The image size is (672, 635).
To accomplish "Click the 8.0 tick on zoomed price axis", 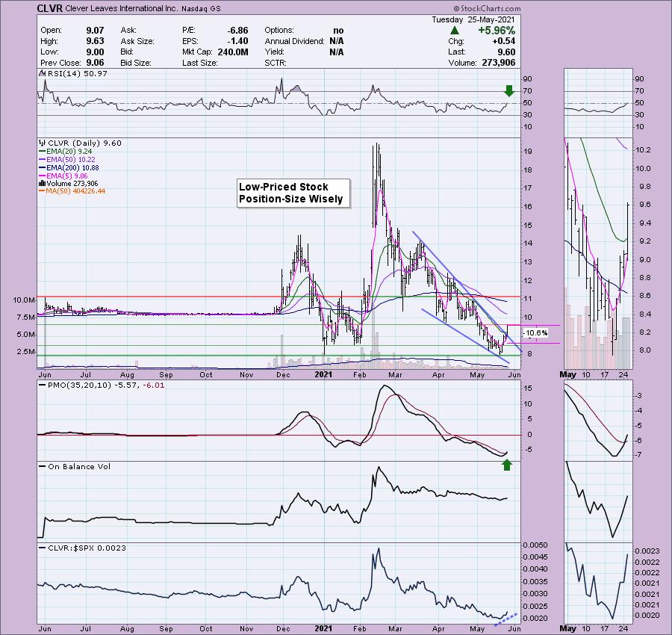I will tap(645, 350).
